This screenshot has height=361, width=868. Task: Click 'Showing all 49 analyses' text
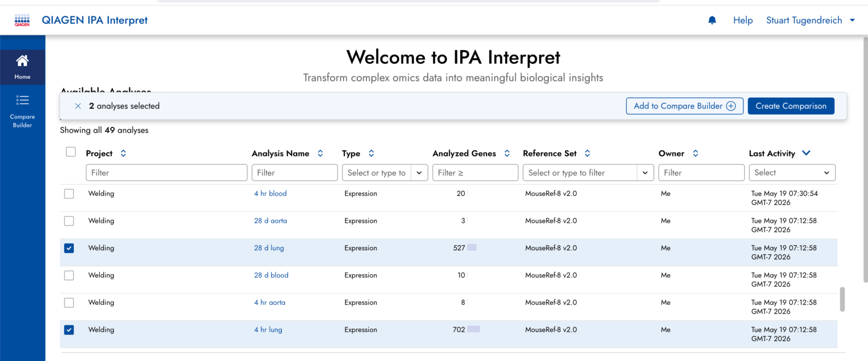click(x=104, y=130)
